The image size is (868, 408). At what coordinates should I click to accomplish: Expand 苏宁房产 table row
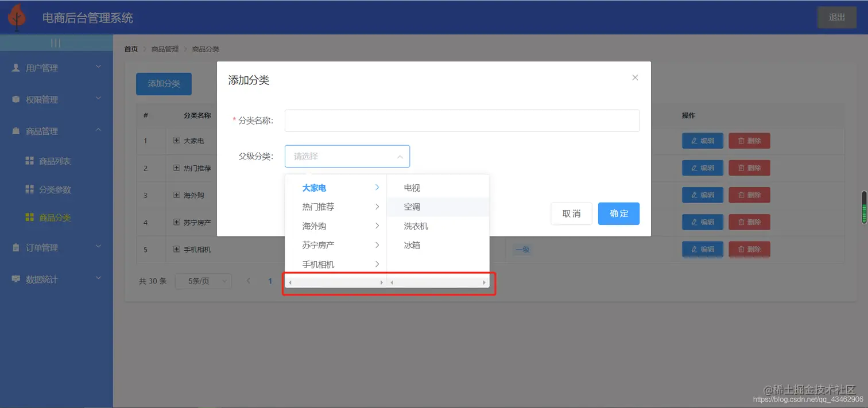point(177,222)
